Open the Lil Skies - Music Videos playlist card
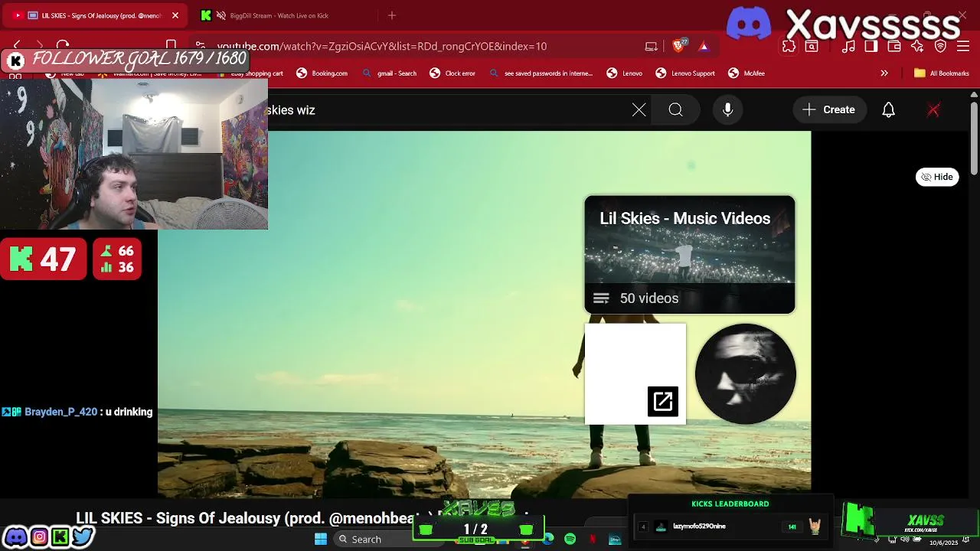 click(690, 255)
